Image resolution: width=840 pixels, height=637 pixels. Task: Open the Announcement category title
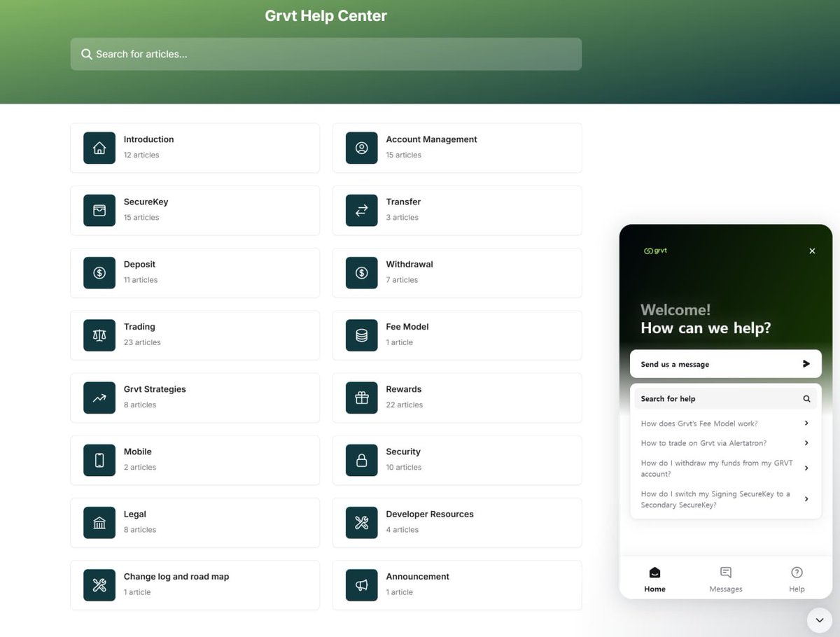(418, 576)
